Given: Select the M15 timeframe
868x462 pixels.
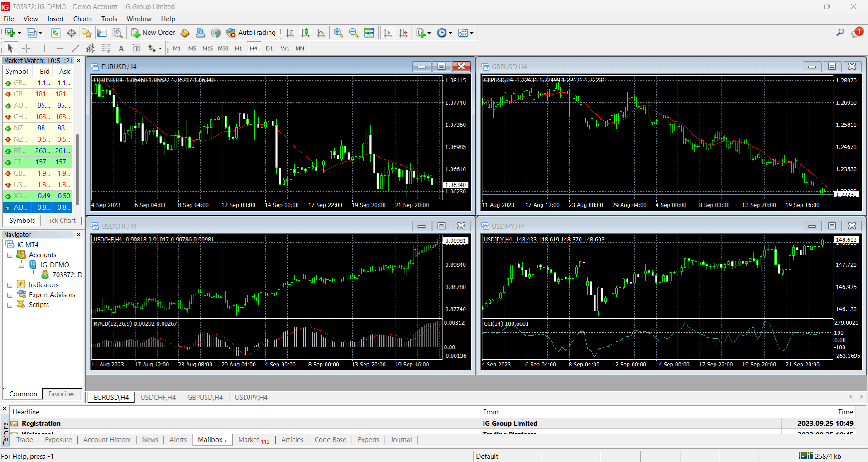Looking at the screenshot, I should 207,48.
